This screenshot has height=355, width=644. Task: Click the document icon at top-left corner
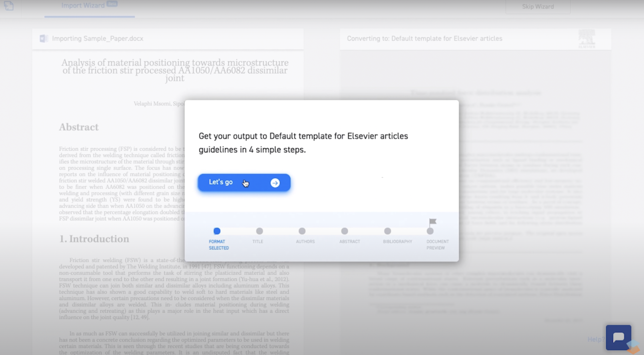coord(9,5)
